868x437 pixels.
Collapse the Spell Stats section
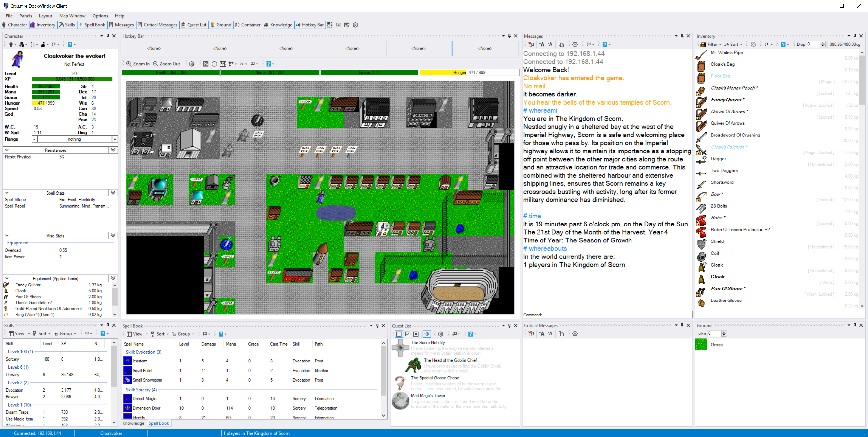[x=7, y=193]
